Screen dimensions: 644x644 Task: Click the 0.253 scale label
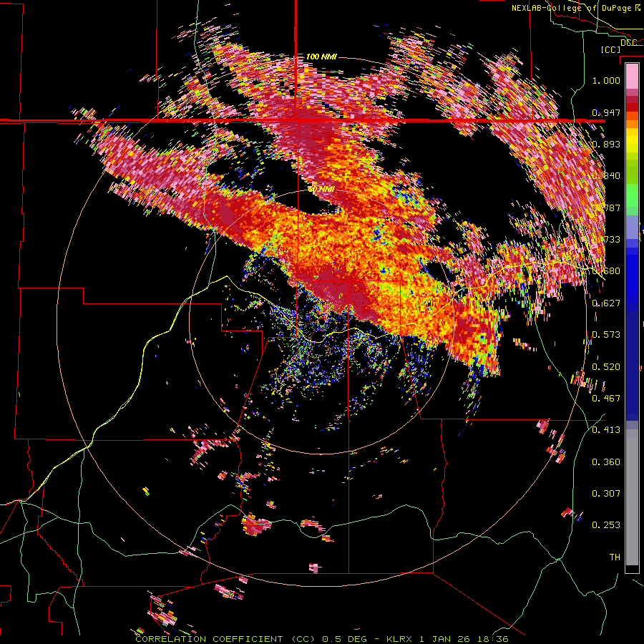606,525
